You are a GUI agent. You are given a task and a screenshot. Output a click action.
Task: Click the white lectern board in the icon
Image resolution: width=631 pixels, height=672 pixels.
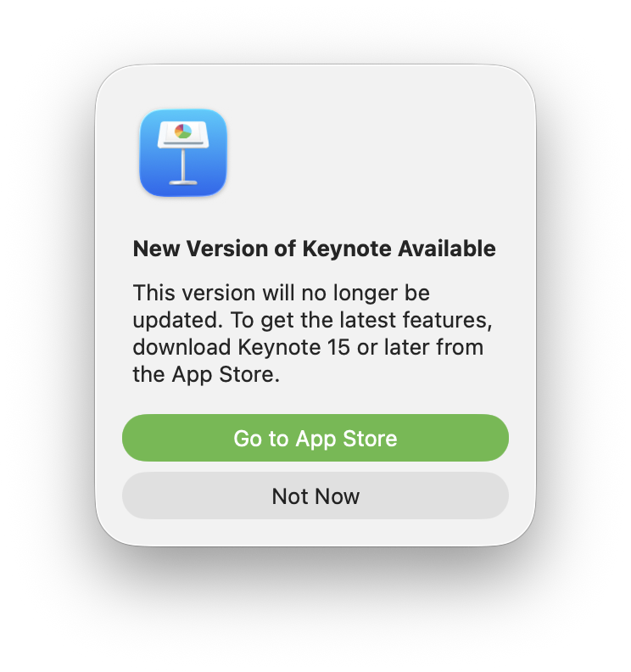pos(183,134)
